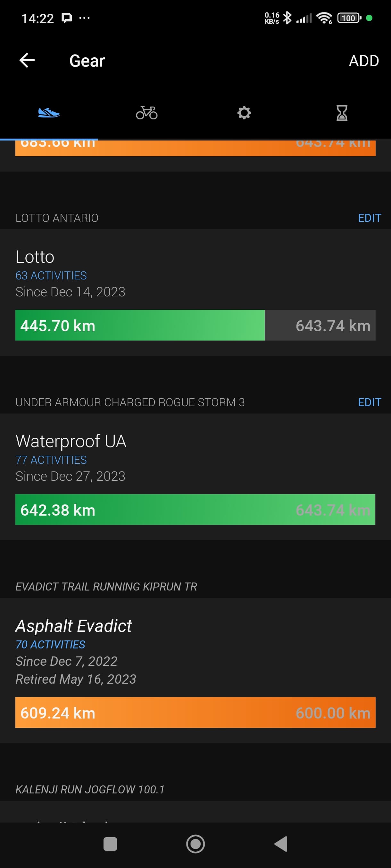View Waterproof UA's 77 activities

[51, 460]
